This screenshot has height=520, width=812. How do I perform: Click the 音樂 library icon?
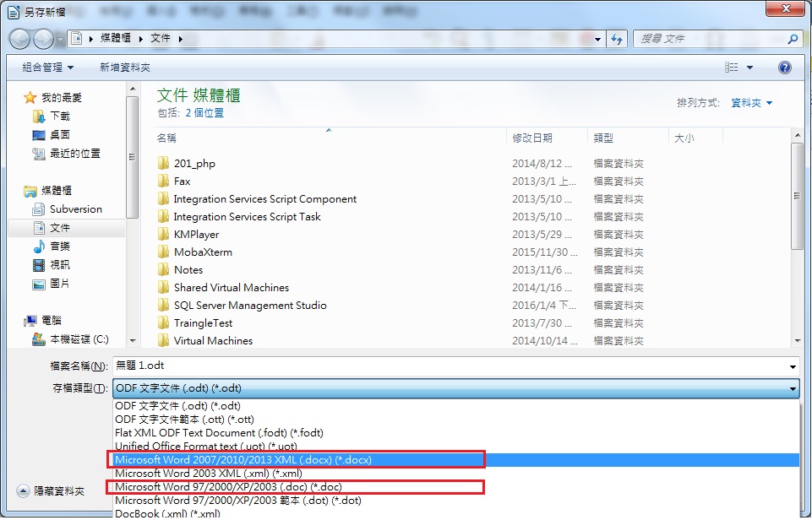point(39,246)
